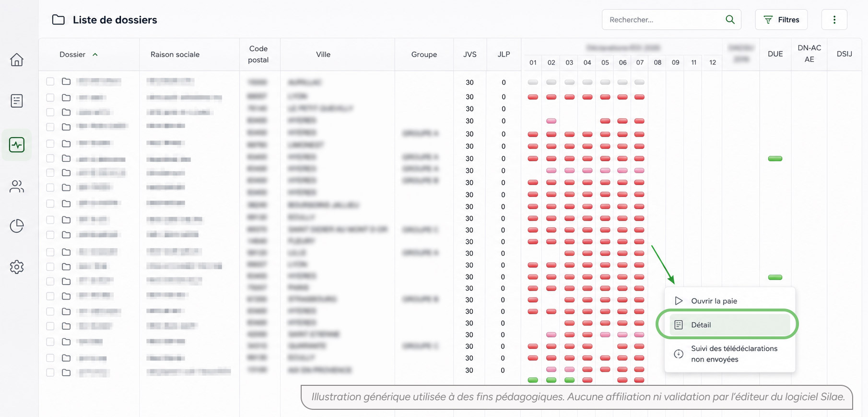Screen dimensions: 868x417
Task: Toggle sort arrow on Dossier column
Action: point(95,55)
